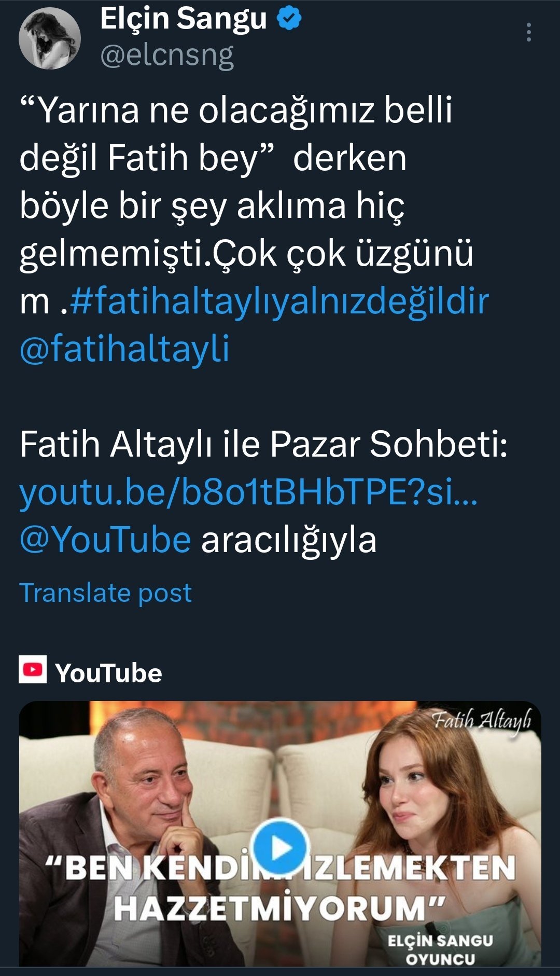Tap the blue verified badge
The width and height of the screenshot is (560, 976).
coord(289,19)
